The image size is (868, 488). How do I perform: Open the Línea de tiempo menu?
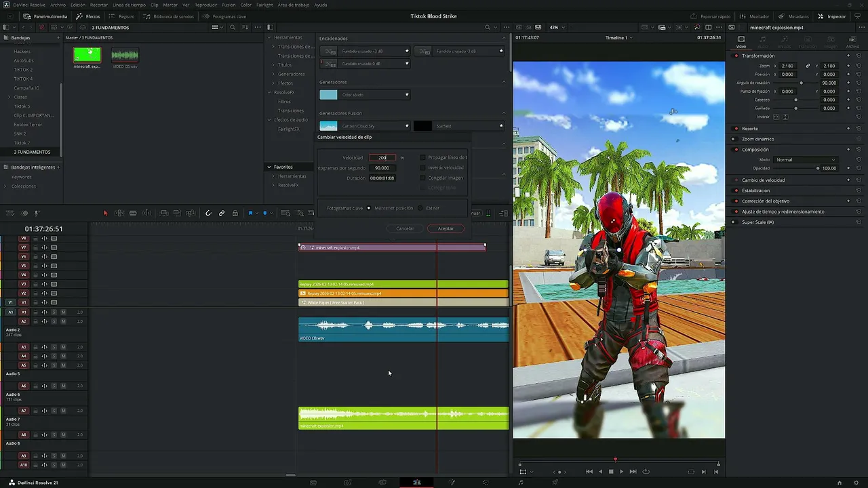(x=129, y=5)
